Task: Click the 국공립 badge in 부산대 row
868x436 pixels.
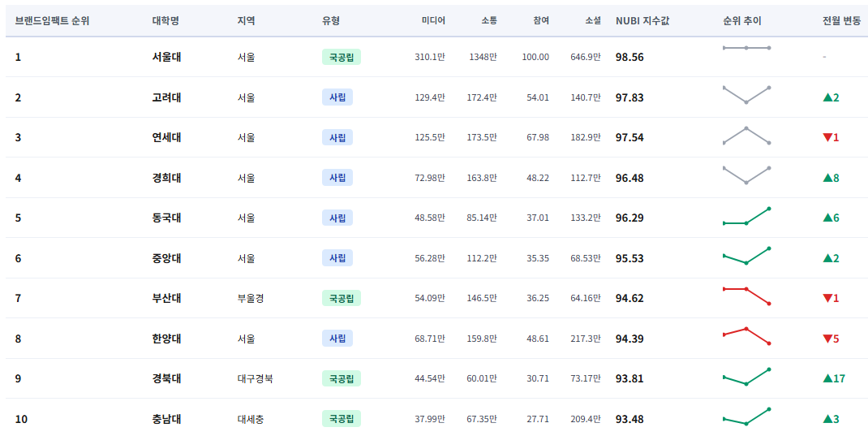Action: [342, 298]
